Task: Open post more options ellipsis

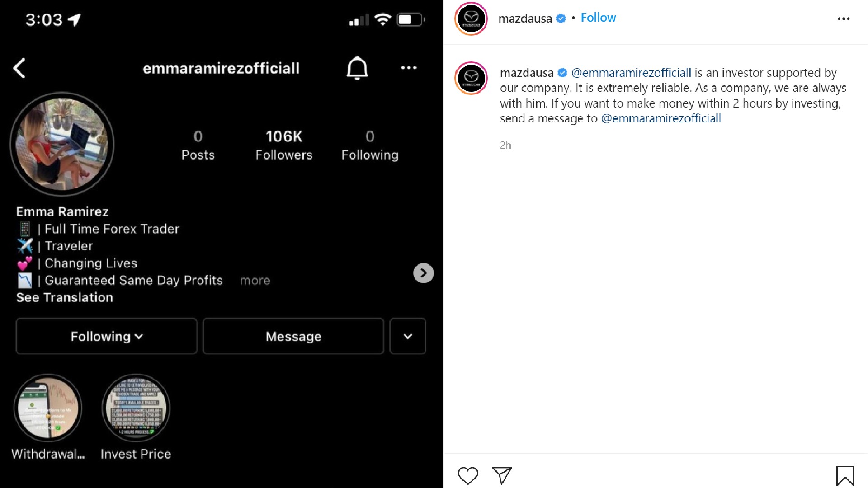Action: pyautogui.click(x=844, y=19)
